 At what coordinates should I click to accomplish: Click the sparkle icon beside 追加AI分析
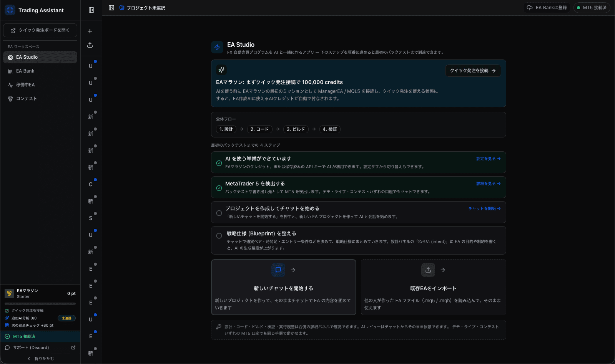click(7, 318)
